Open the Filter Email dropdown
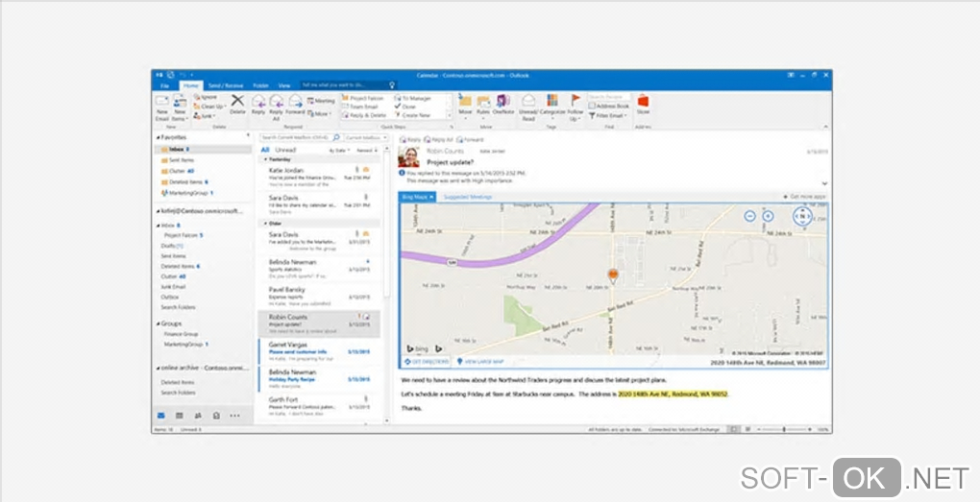 click(x=608, y=115)
